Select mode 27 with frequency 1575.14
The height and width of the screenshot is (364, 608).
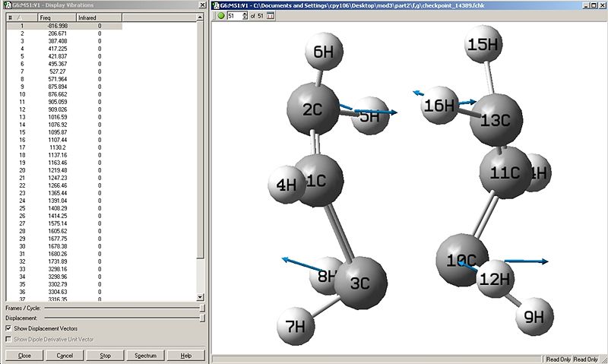65,223
